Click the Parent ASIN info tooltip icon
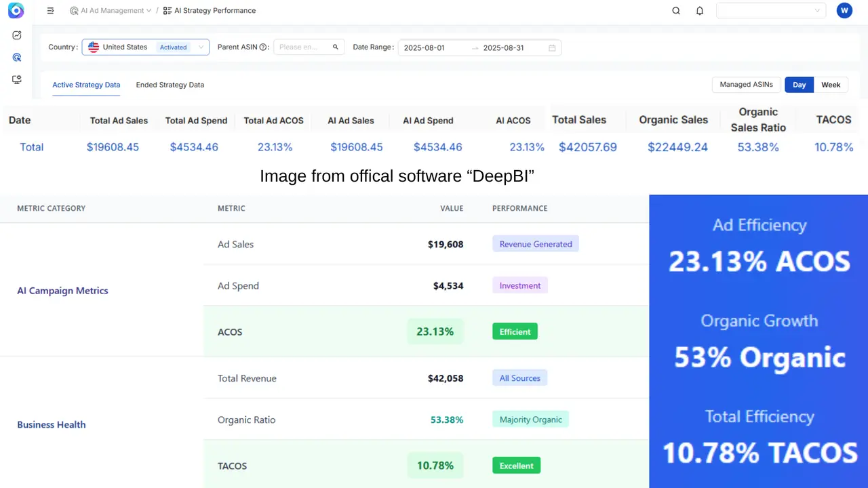Image resolution: width=868 pixels, height=488 pixels. click(263, 47)
